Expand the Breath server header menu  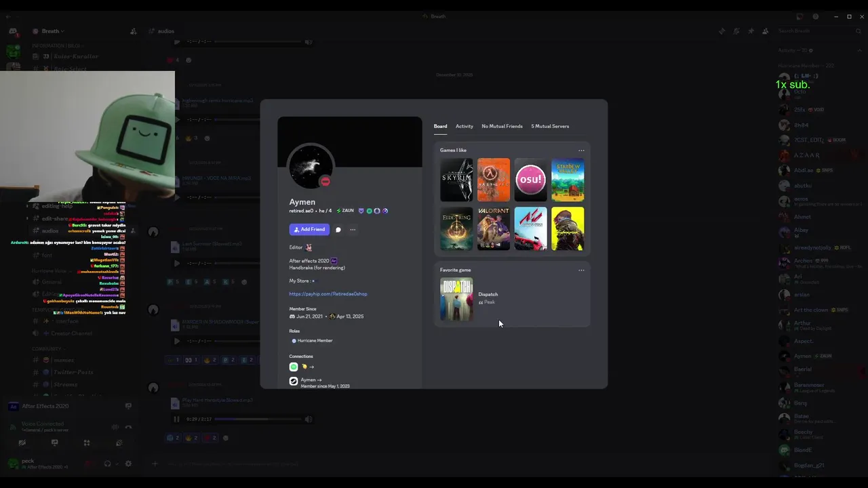(52, 31)
